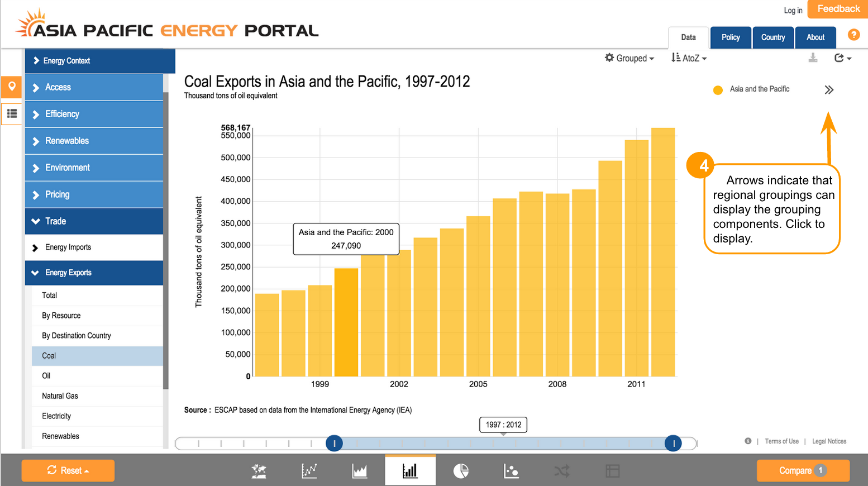Open the Country tab
The height and width of the screenshot is (486, 868).
(773, 37)
